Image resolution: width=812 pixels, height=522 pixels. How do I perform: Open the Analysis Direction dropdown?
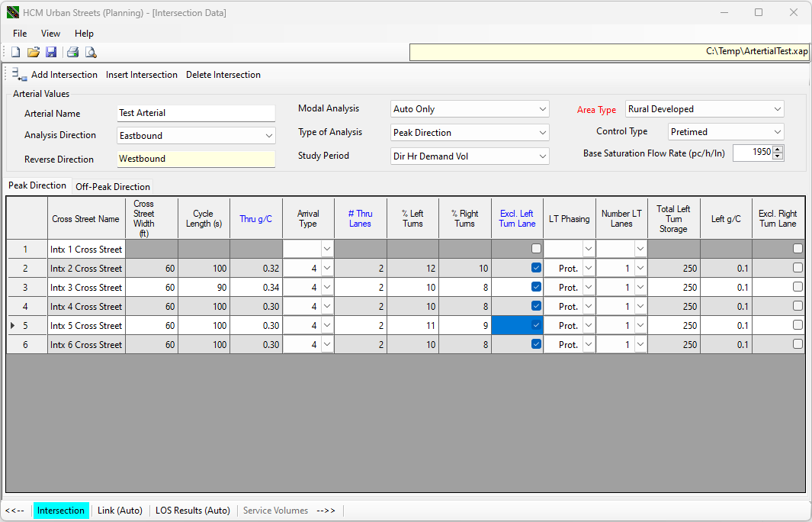pyautogui.click(x=268, y=136)
